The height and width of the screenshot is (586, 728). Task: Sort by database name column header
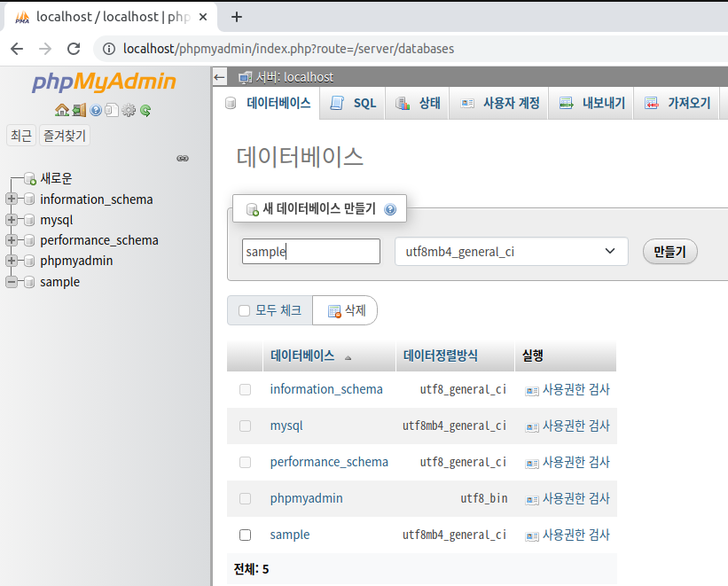302,356
